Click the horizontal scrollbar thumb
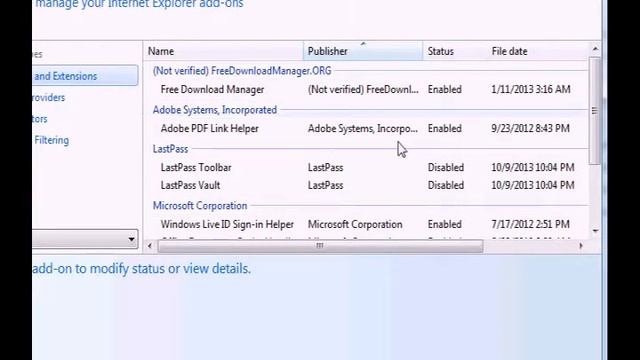 click(x=320, y=246)
